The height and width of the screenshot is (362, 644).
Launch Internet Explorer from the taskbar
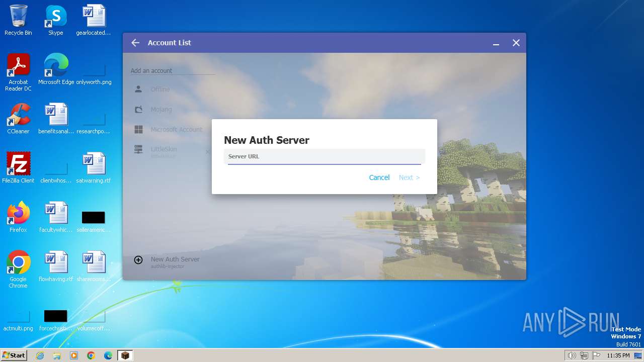[x=40, y=355]
